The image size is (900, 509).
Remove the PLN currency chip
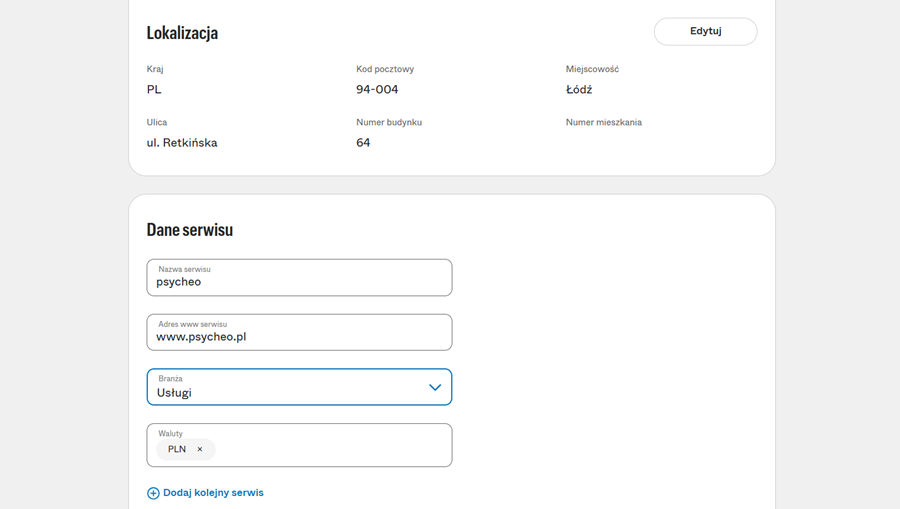coord(200,450)
